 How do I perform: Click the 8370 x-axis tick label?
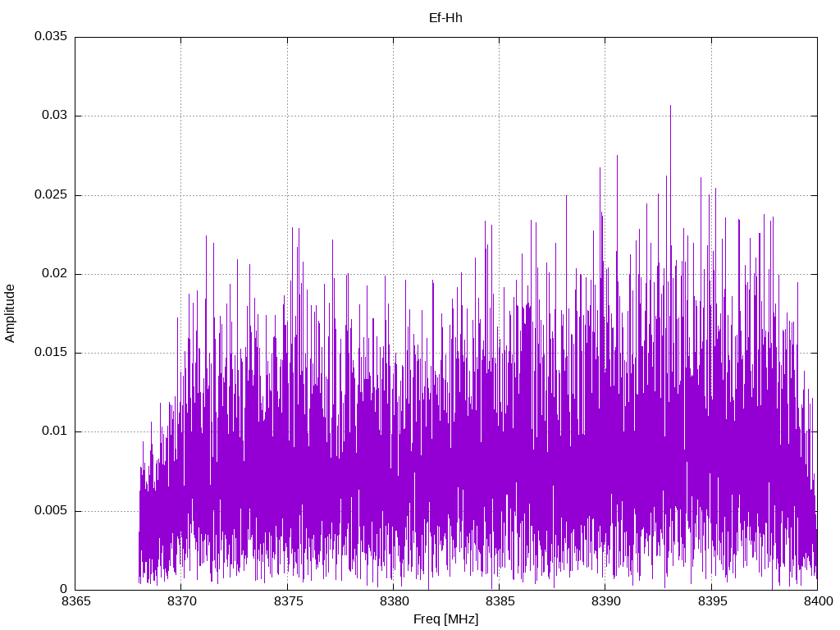click(x=181, y=601)
